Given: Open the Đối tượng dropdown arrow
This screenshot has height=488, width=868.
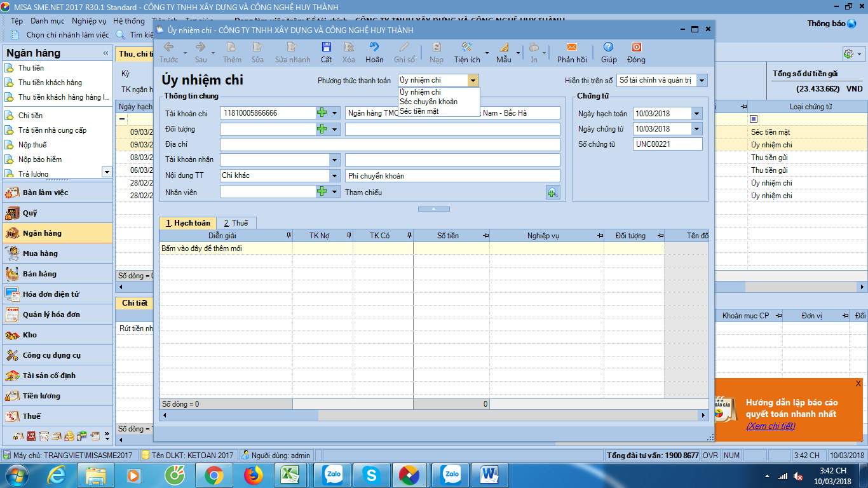Looking at the screenshot, I should coord(334,129).
